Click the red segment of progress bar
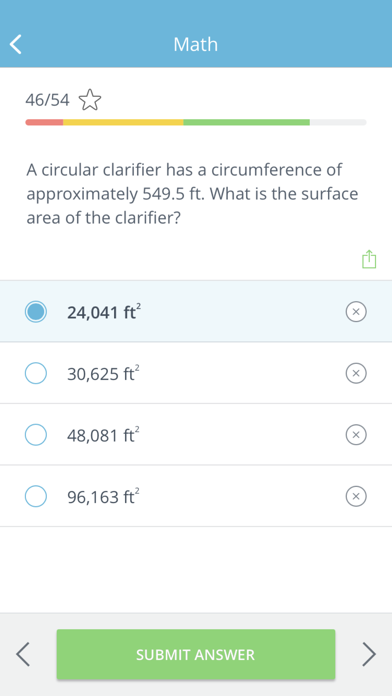 click(x=44, y=122)
